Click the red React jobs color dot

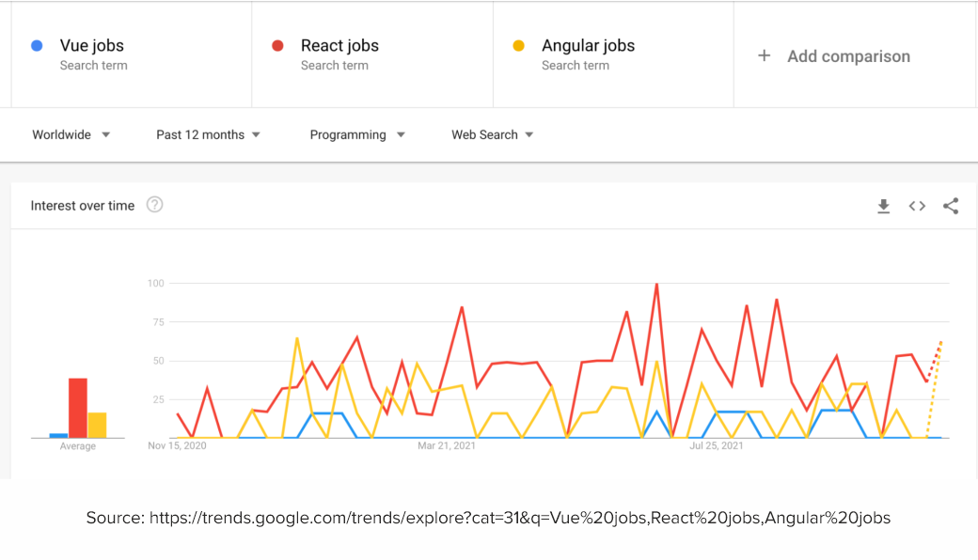pos(277,45)
